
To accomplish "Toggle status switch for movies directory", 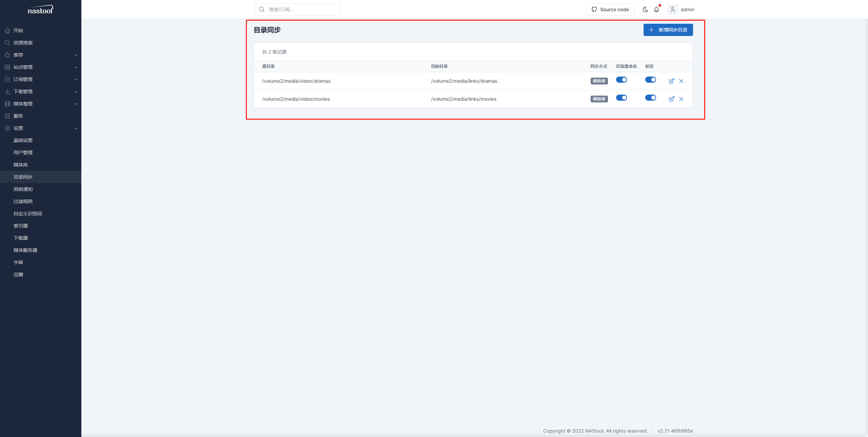I will click(x=650, y=98).
